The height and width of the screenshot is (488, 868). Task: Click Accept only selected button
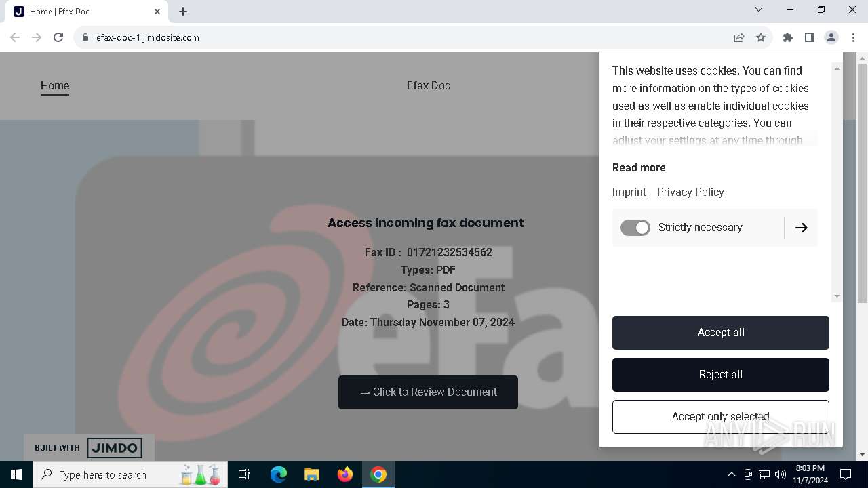pyautogui.click(x=721, y=417)
